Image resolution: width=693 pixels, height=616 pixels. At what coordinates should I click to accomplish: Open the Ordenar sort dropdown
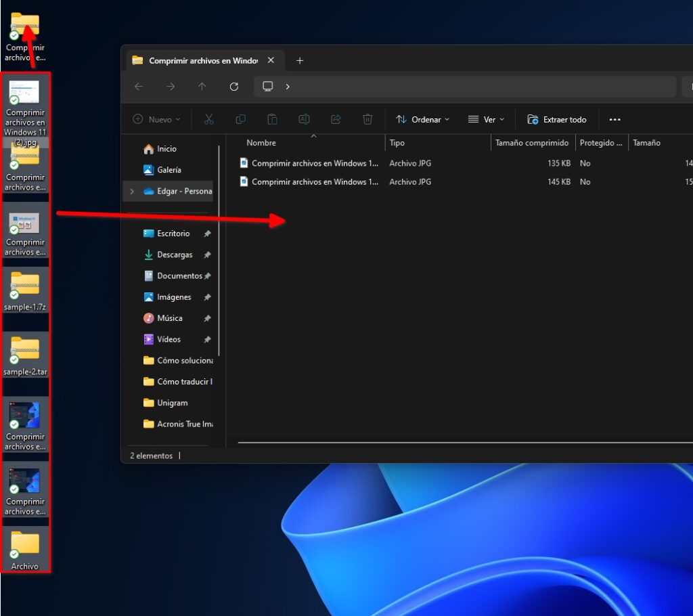point(422,119)
